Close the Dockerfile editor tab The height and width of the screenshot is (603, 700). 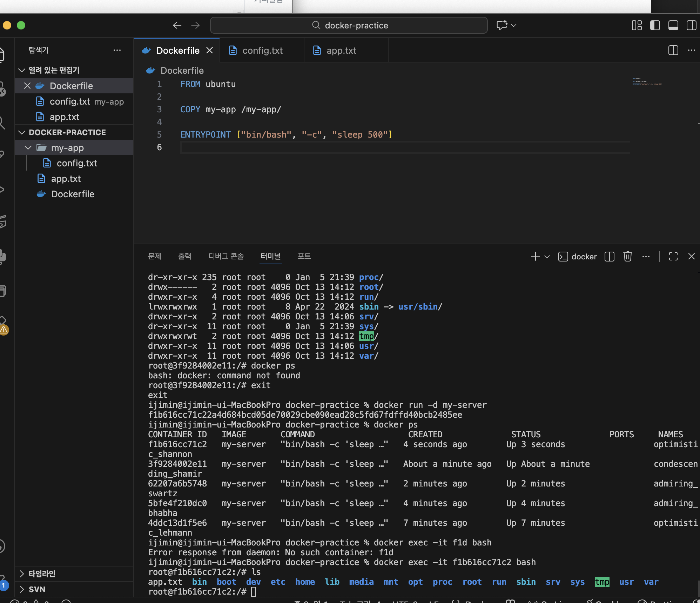click(x=210, y=51)
